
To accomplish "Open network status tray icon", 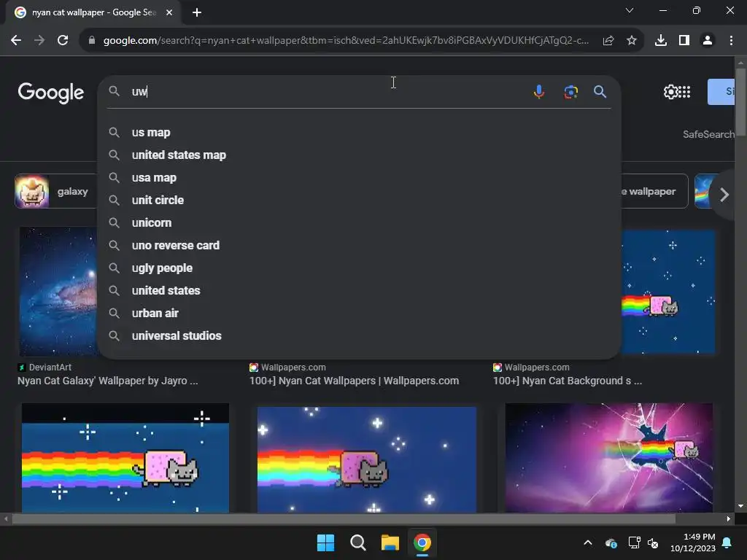I will 634,542.
